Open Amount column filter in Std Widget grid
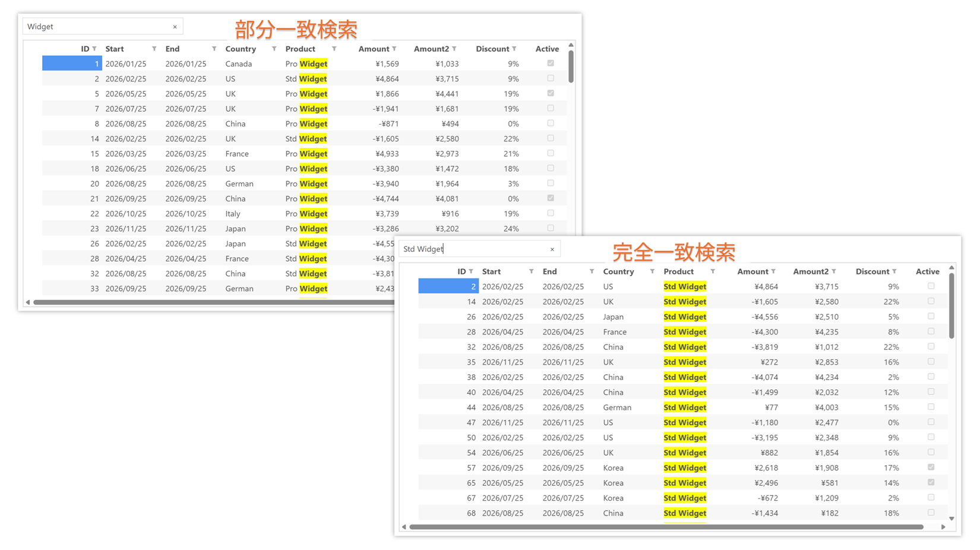This screenshot has width=980, height=550. click(x=773, y=271)
